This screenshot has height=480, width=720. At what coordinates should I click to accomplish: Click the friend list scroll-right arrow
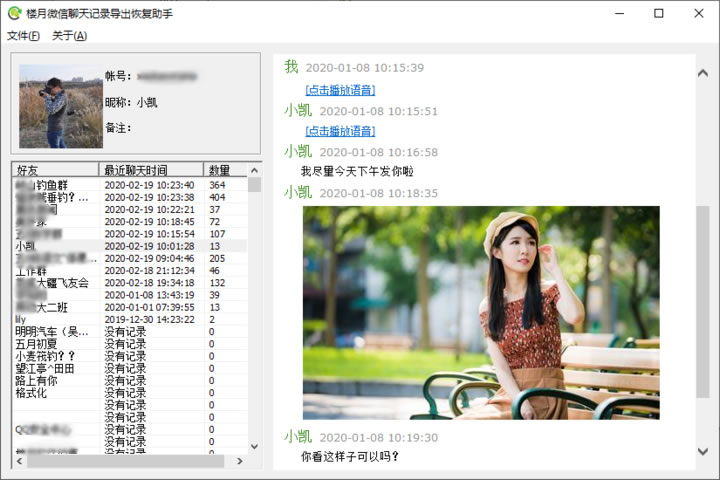coord(240,462)
